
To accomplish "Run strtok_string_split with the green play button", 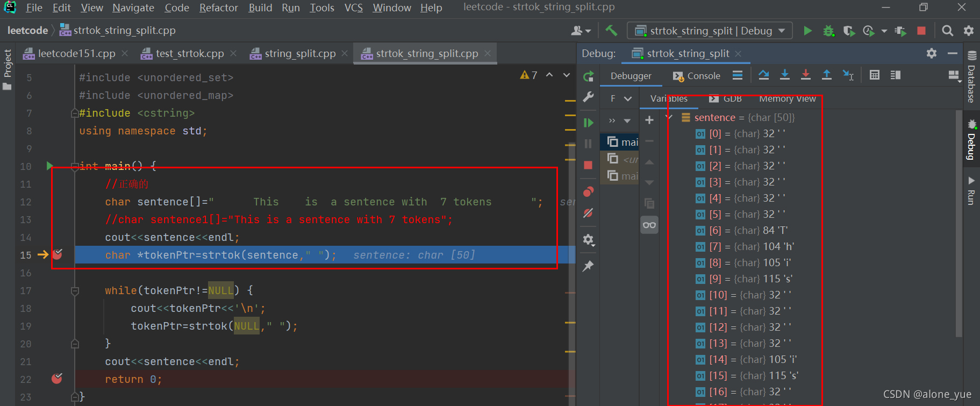I will [x=807, y=31].
